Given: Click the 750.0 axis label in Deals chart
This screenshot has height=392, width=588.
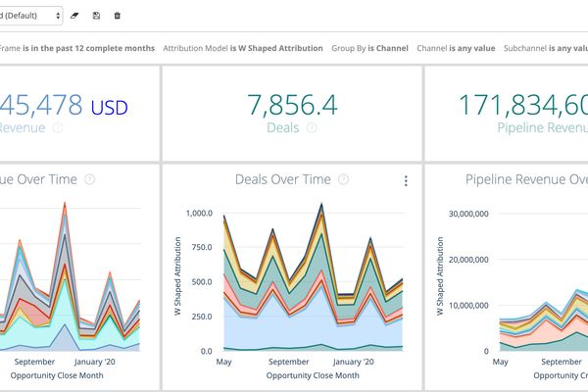Looking at the screenshot, I should point(202,247).
